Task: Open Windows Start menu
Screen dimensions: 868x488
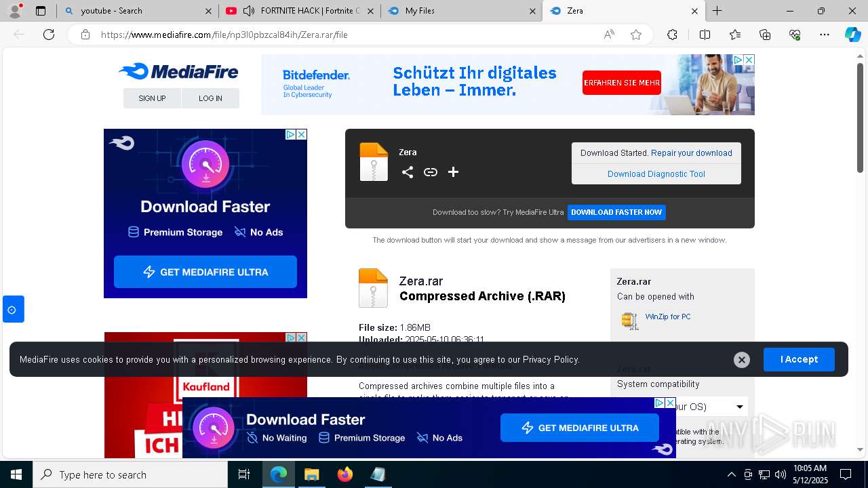Action: pyautogui.click(x=16, y=474)
